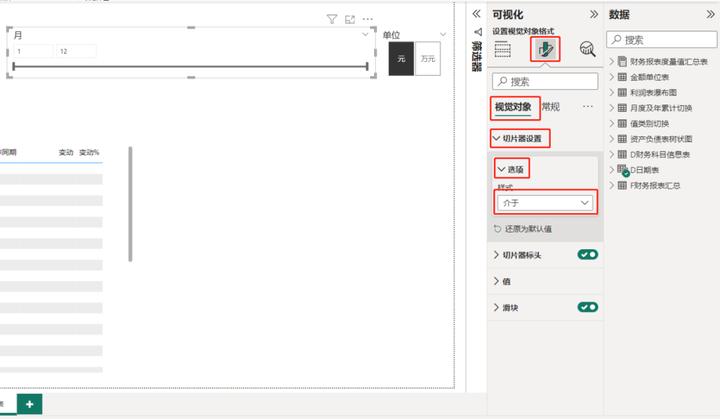Select the 元 unit button
This screenshot has width=720, height=419.
(x=401, y=58)
